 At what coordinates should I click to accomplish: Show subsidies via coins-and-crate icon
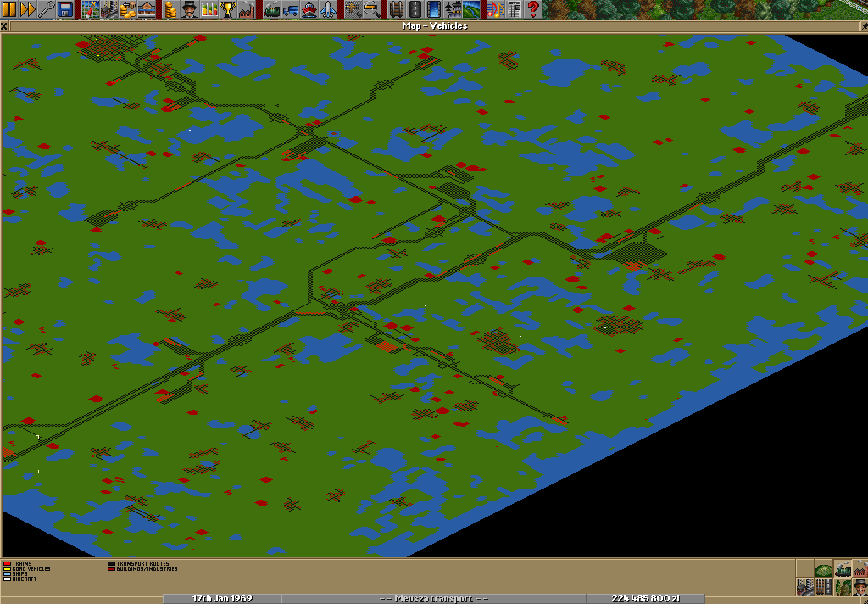tap(127, 9)
